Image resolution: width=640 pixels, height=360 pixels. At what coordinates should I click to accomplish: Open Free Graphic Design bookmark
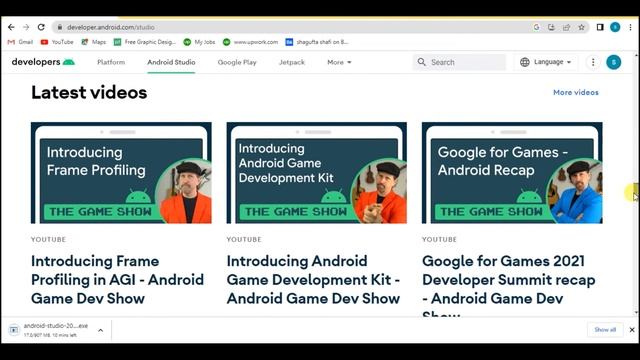pyautogui.click(x=145, y=42)
